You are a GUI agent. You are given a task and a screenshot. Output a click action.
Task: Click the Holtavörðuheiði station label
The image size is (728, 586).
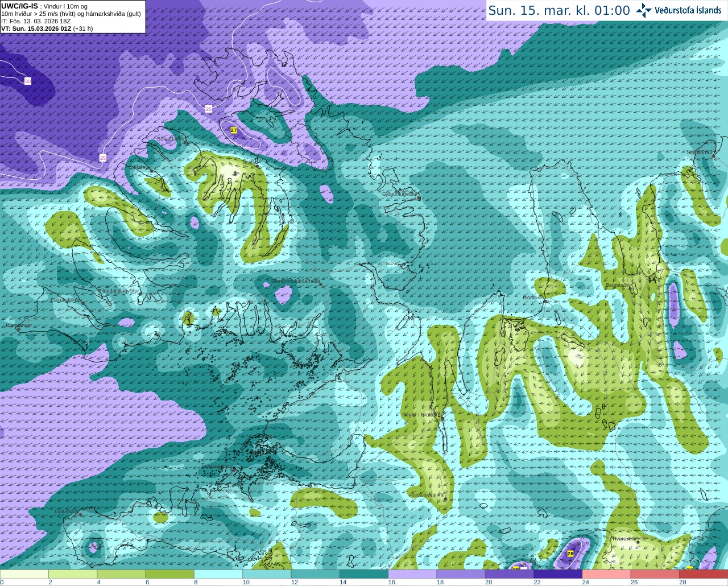tap(427, 495)
